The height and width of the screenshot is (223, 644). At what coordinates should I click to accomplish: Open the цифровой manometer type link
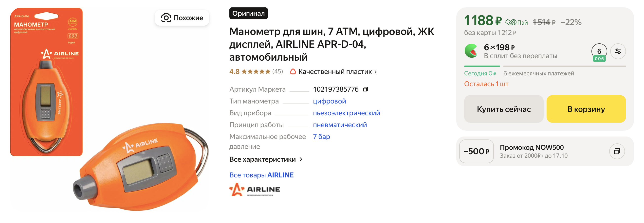tap(330, 101)
